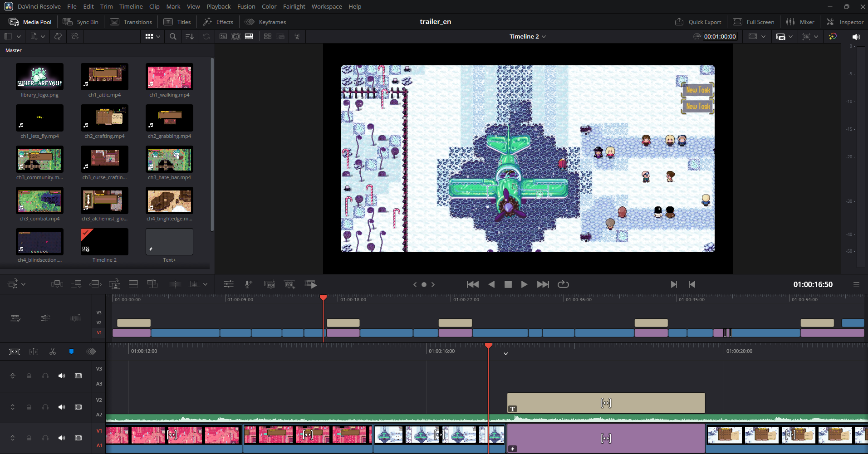This screenshot has height=454, width=868.
Task: Mute viewer audio with the speaker icon
Action: 856,37
